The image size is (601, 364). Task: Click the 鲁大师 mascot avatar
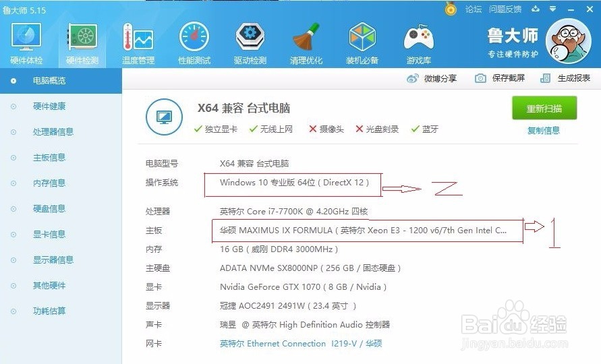(568, 41)
